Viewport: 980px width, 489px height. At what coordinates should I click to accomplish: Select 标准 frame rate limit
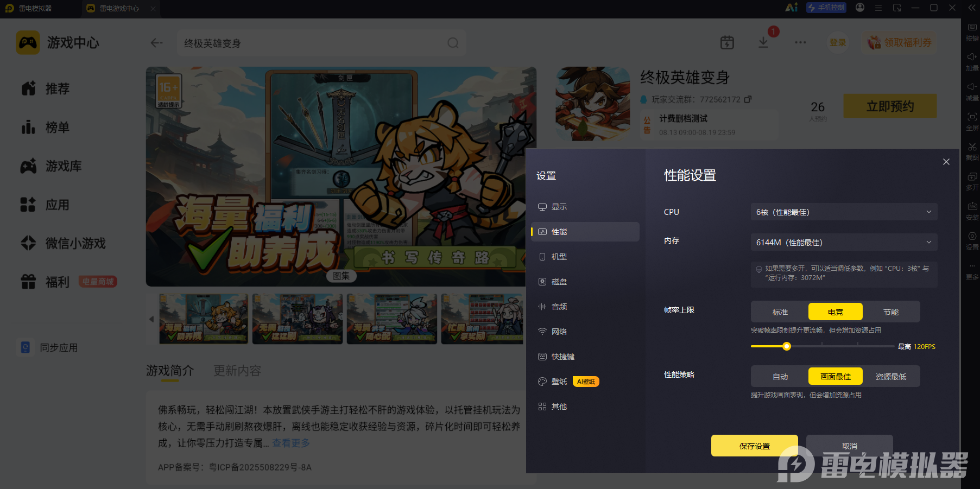coord(780,312)
